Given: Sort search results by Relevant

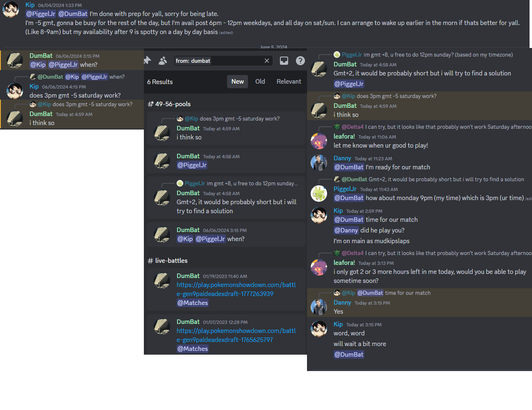Looking at the screenshot, I should click(x=289, y=82).
